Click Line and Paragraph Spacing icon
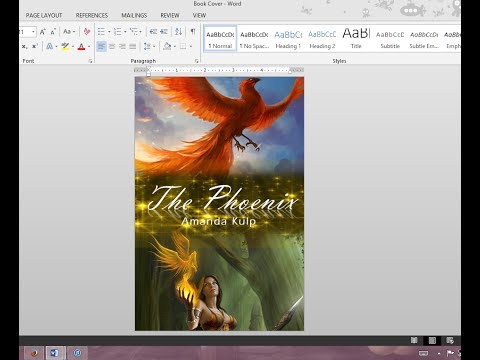The image size is (480, 360). click(147, 46)
